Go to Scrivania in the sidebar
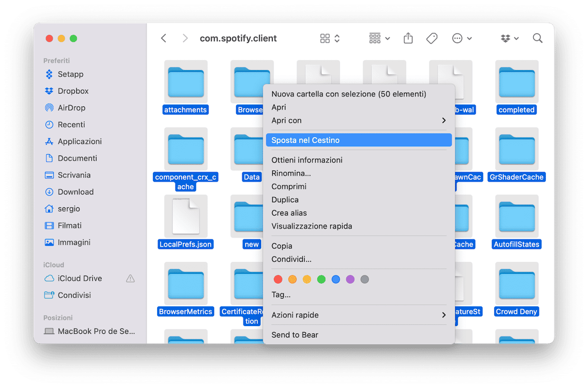588x388 pixels. pos(68,175)
